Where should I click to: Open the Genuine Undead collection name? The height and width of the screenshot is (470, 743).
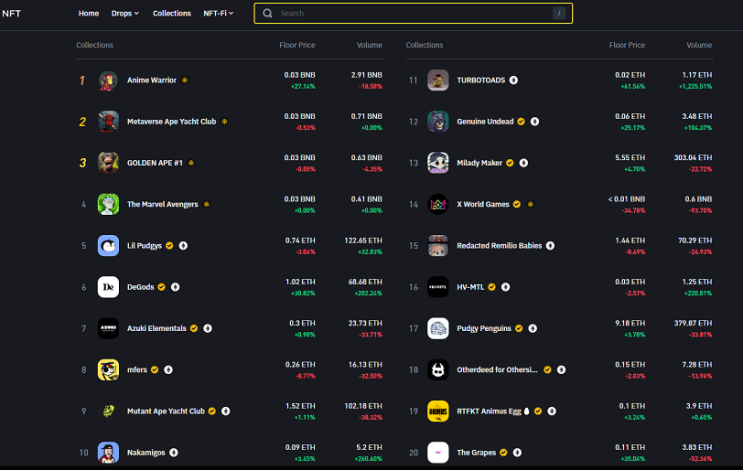click(x=485, y=122)
